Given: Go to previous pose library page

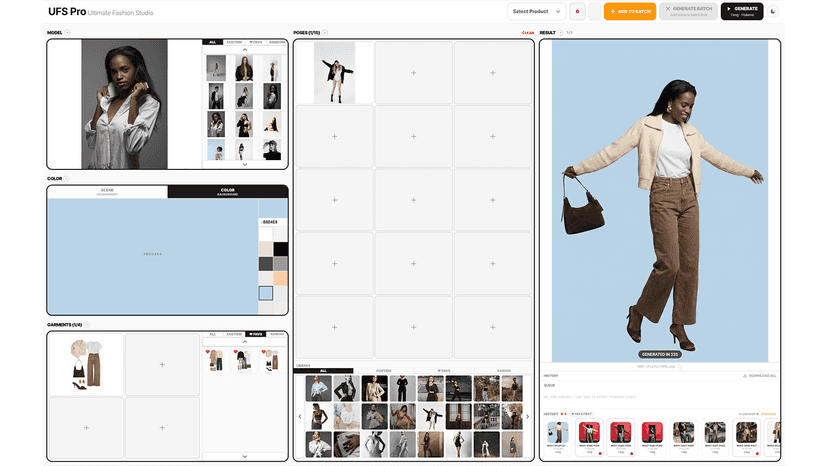Looking at the screenshot, I should pyautogui.click(x=300, y=416).
